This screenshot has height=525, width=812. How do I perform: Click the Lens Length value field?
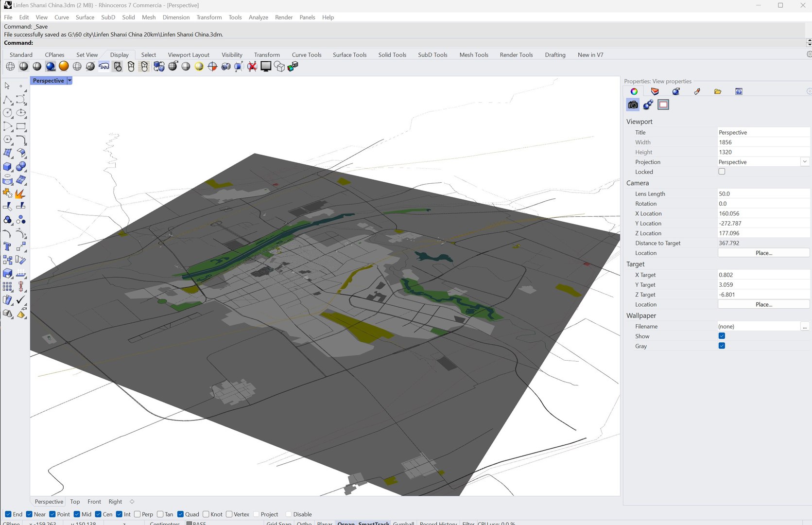pos(763,193)
